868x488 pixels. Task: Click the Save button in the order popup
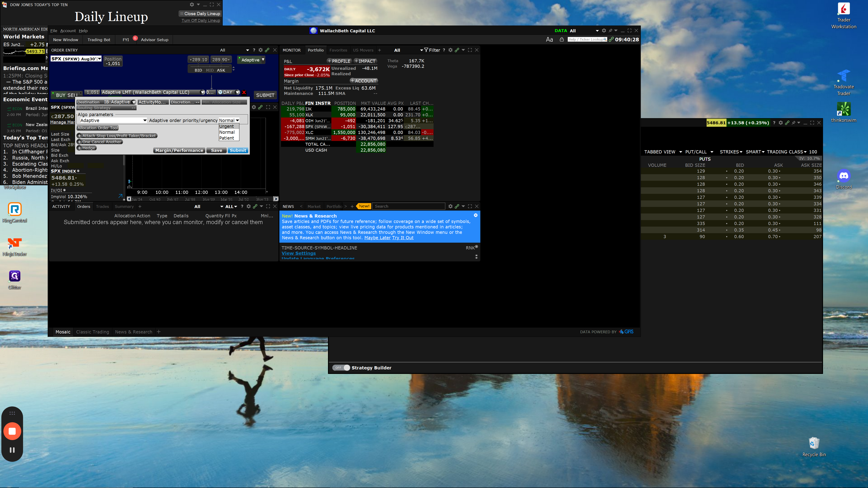(x=216, y=150)
